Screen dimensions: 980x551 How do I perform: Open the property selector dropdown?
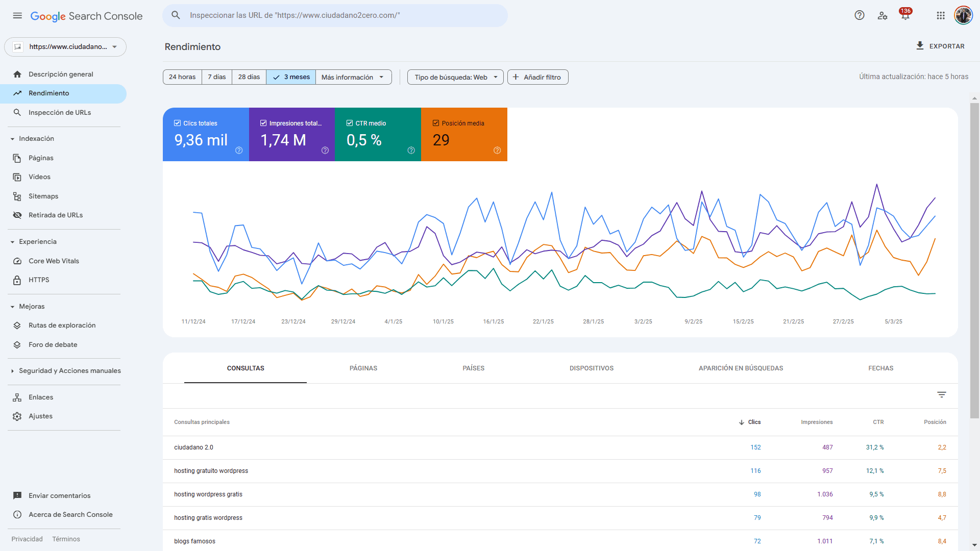pyautogui.click(x=65, y=47)
